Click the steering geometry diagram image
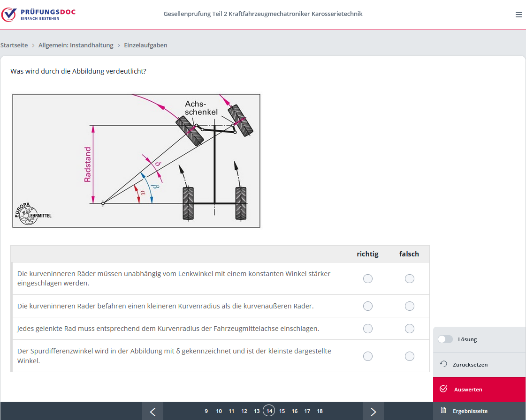Image resolution: width=526 pixels, height=420 pixels. [x=136, y=161]
